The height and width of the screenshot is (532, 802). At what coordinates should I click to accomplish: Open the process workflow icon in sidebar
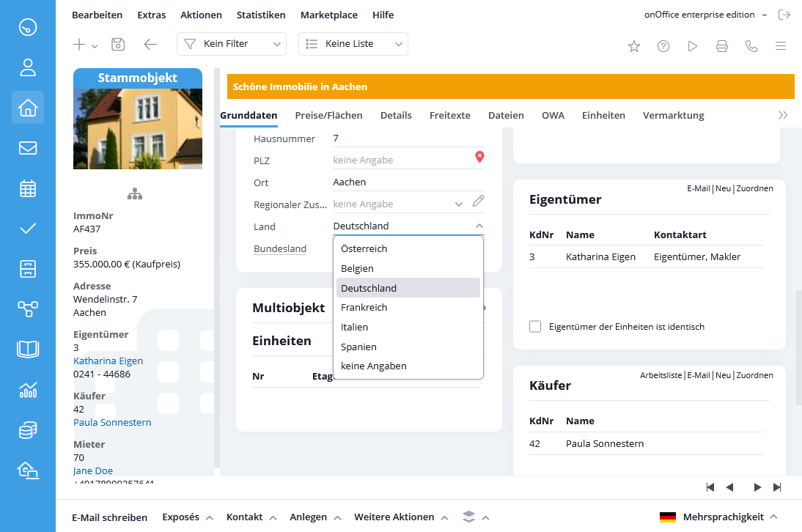pos(28,309)
